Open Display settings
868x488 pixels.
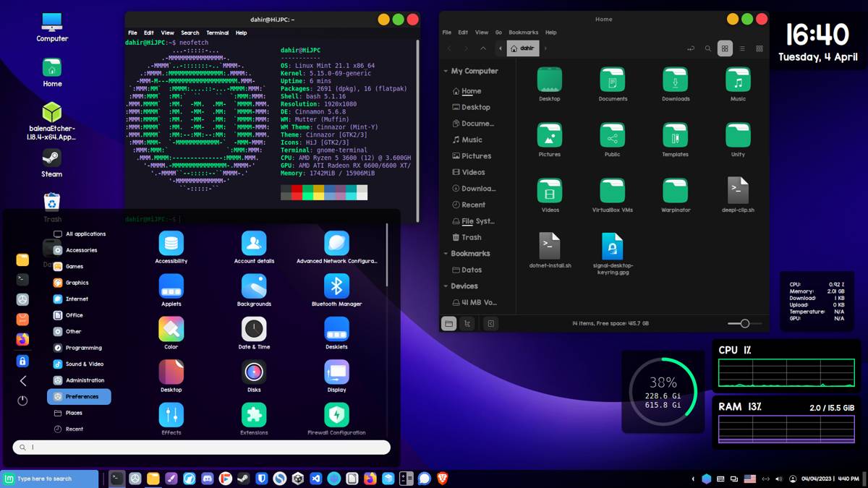[x=336, y=376]
